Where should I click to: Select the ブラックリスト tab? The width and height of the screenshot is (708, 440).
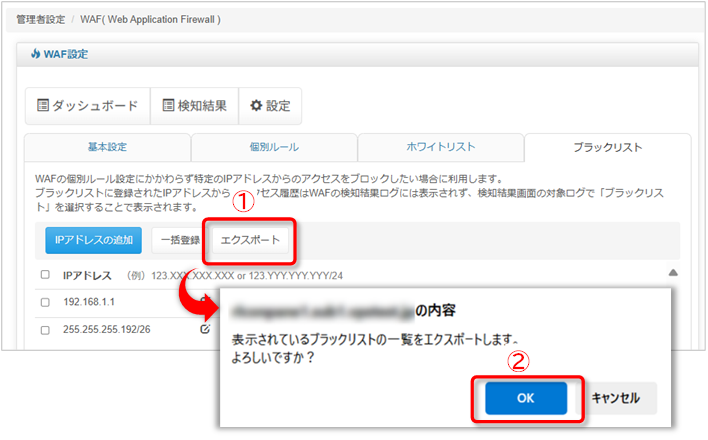coord(608,147)
